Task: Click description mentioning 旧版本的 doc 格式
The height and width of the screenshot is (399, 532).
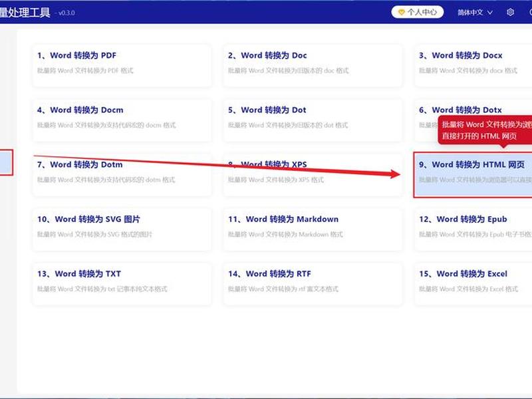Action: coord(289,70)
